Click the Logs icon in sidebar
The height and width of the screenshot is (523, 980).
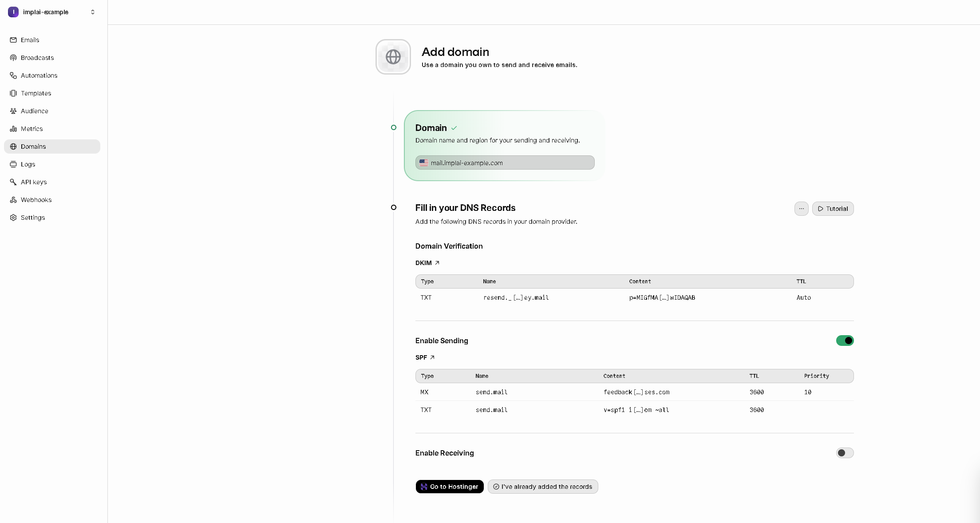13,164
